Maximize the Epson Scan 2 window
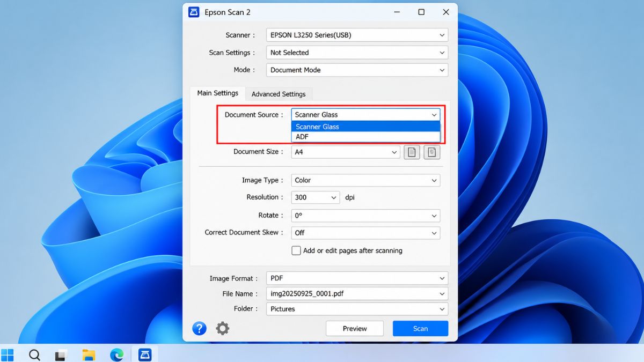Screen dimensions: 644x362 point(421,12)
